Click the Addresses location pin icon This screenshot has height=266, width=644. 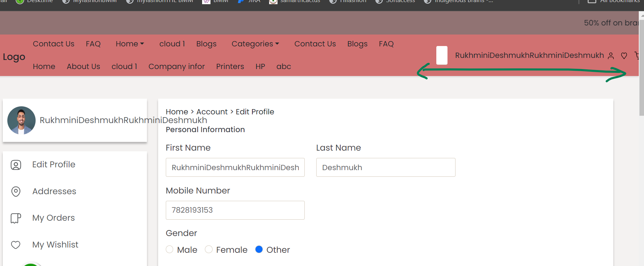pyautogui.click(x=16, y=191)
